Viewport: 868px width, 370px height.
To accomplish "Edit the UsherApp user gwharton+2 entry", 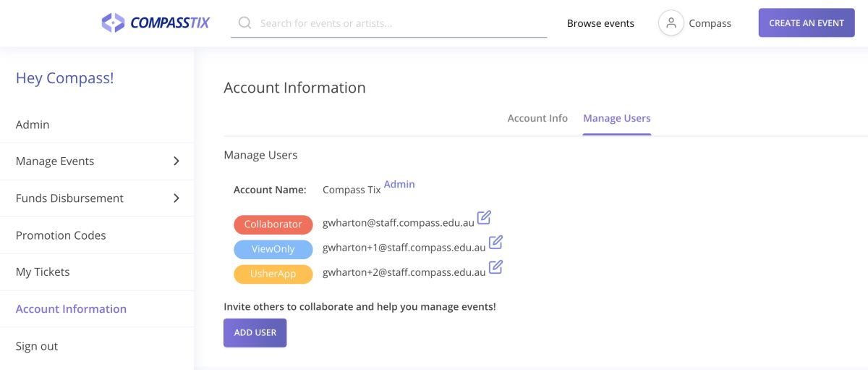I will [x=495, y=267].
